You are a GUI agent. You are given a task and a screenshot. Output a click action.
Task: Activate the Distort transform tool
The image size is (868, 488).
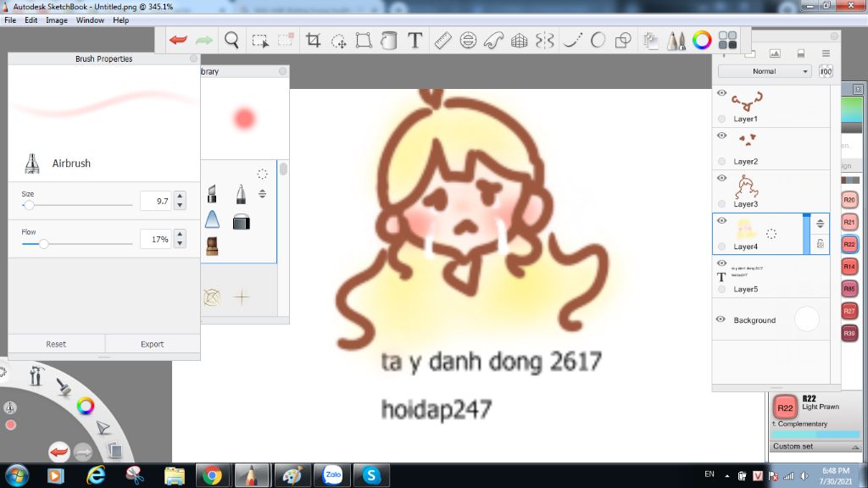(364, 41)
